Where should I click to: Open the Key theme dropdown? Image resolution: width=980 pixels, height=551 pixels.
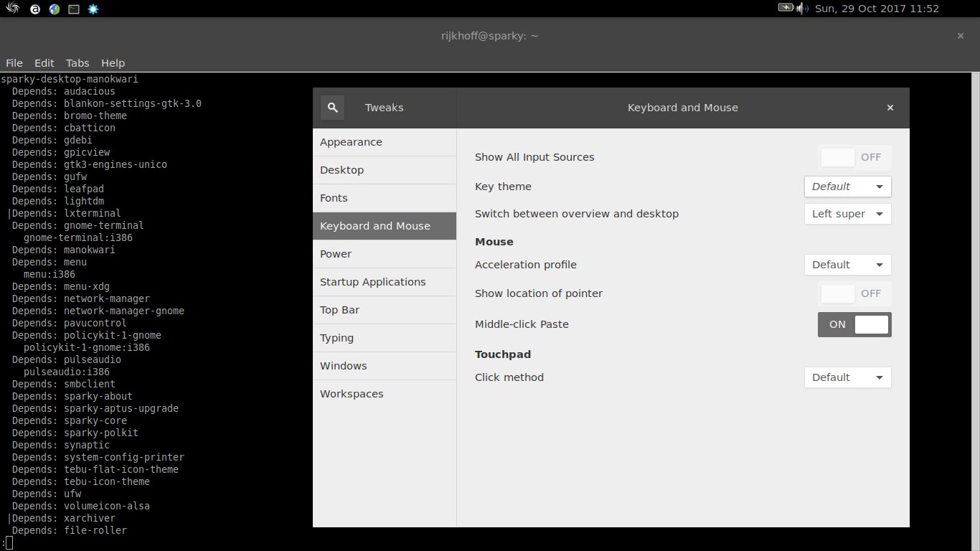click(x=848, y=187)
